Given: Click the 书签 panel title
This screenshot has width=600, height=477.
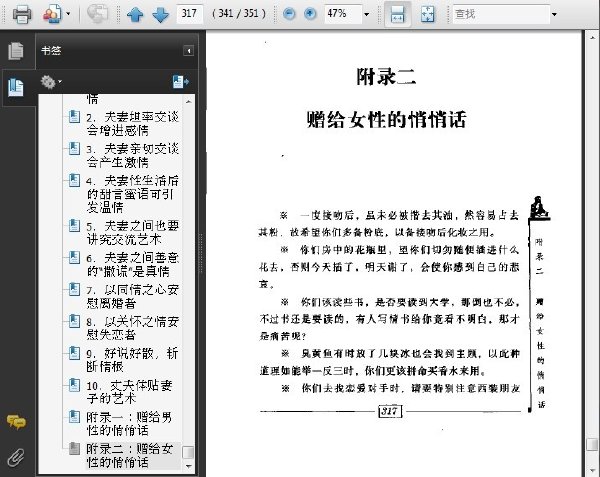Looking at the screenshot, I should point(51,50).
